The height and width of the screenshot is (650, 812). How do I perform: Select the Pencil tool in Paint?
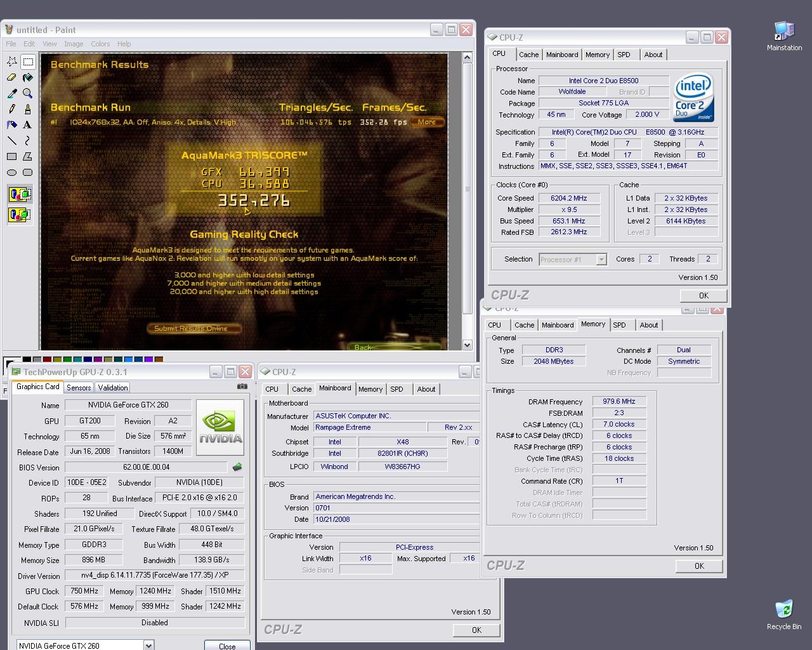[12, 109]
